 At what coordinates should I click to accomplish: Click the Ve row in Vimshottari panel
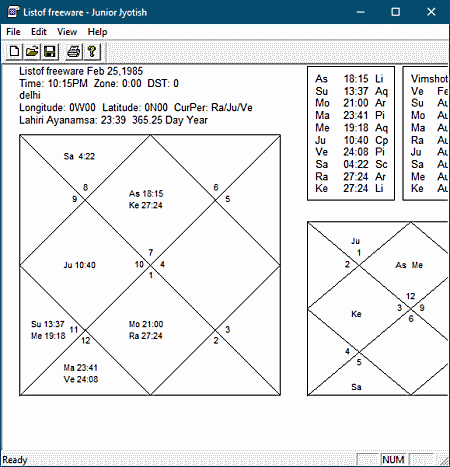[x=429, y=91]
